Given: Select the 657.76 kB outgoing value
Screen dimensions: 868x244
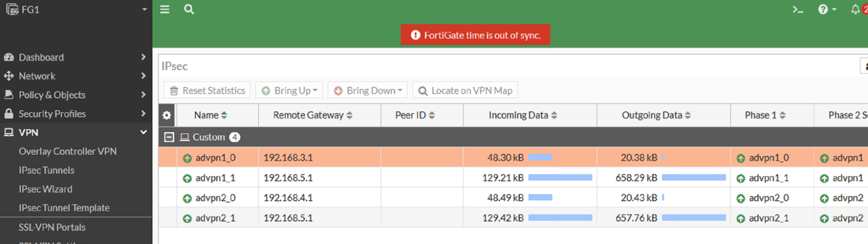Looking at the screenshot, I should 636,218.
